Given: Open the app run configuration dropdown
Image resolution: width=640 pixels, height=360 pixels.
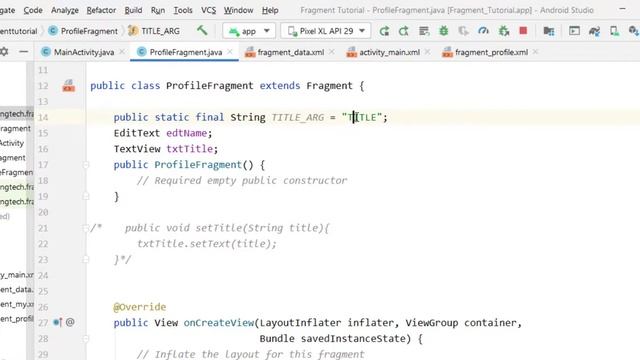Looking at the screenshot, I should tap(249, 31).
